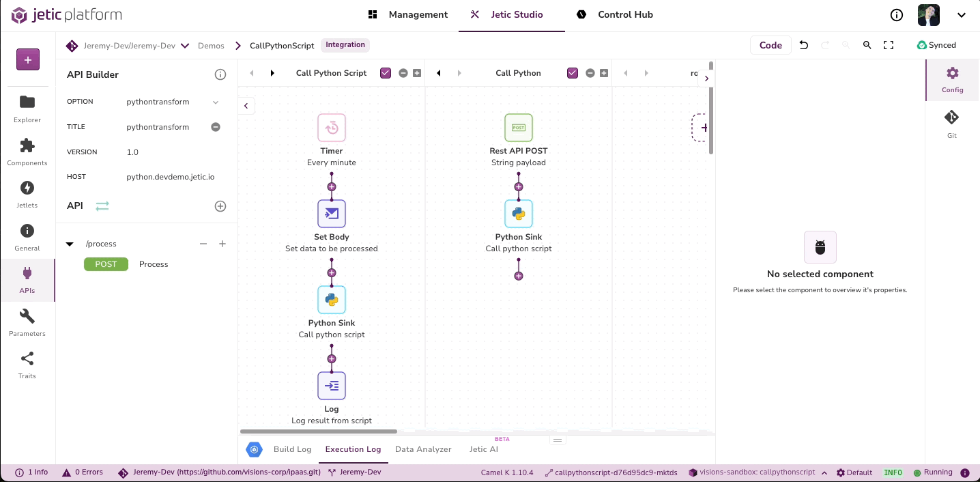Open the user account dropdown chevron
980x482 pixels.
pyautogui.click(x=962, y=15)
